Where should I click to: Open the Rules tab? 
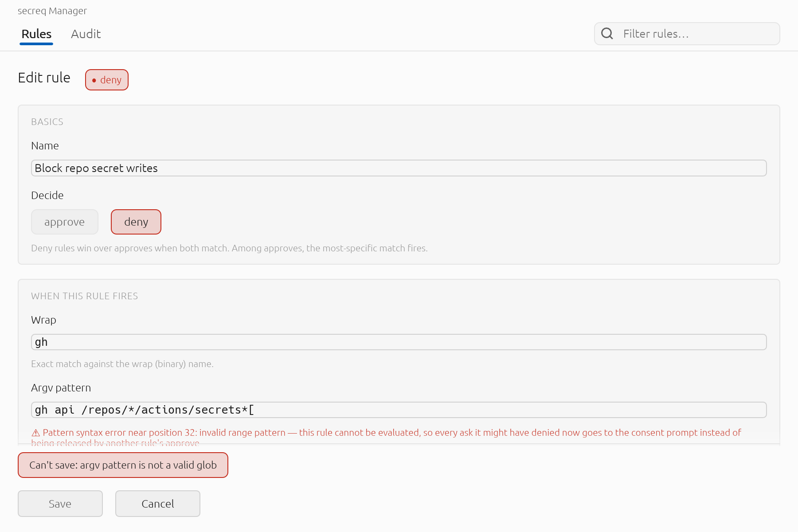click(36, 34)
